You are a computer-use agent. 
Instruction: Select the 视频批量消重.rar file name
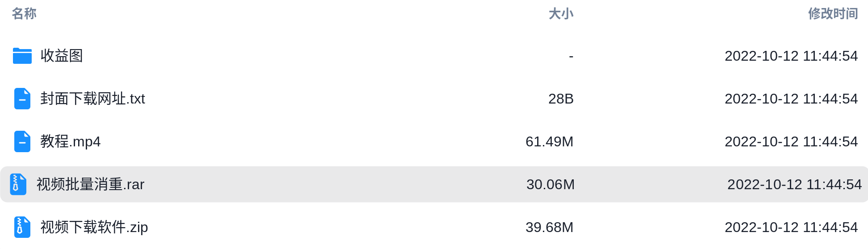click(x=91, y=184)
